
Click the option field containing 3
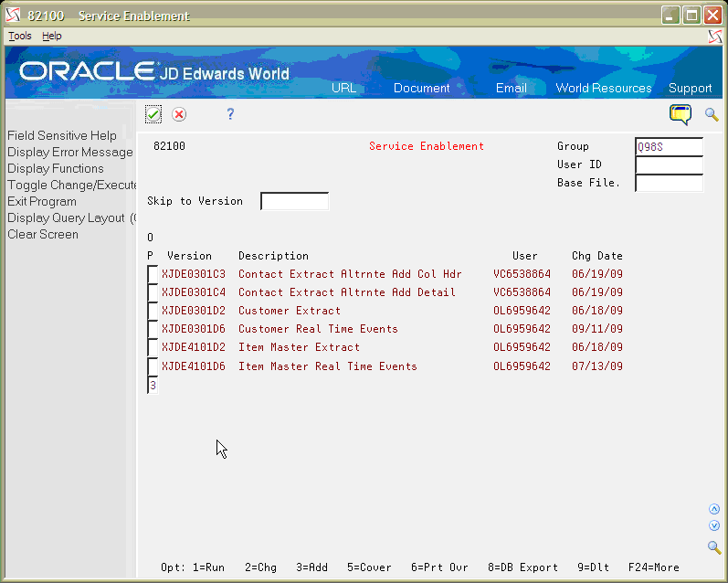153,385
